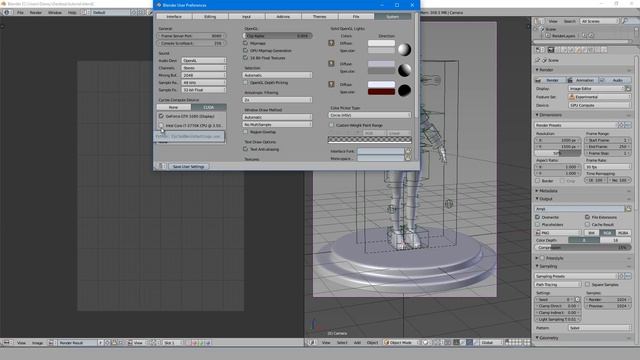
Task: Toggle Text Anti-aliasing checkbox
Action: (x=245, y=149)
